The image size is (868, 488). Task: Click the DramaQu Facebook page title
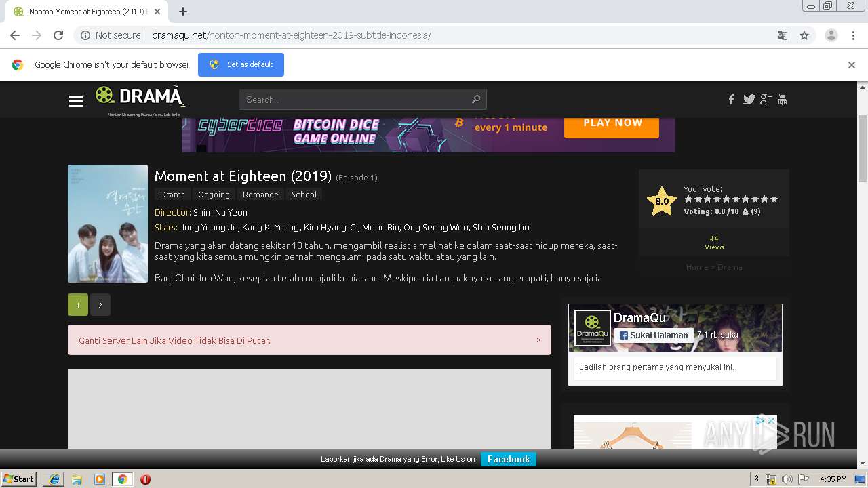pyautogui.click(x=640, y=318)
